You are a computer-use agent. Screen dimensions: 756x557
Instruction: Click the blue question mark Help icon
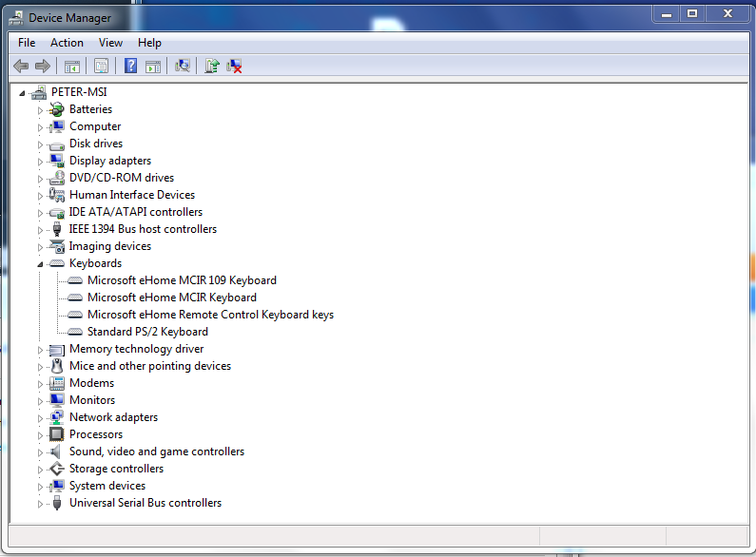130,66
